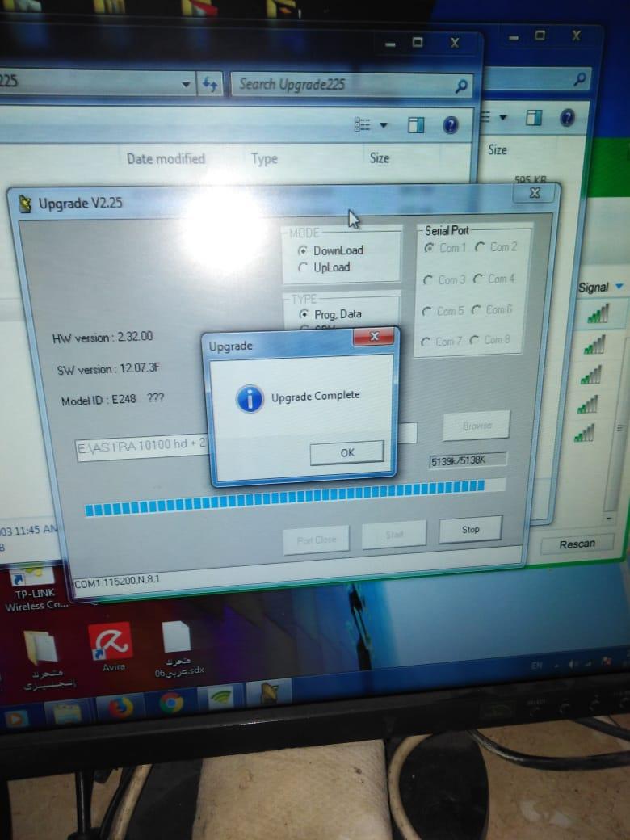Select the DownLoad mode radio button
Screen dimensions: 630x840
[x=303, y=250]
